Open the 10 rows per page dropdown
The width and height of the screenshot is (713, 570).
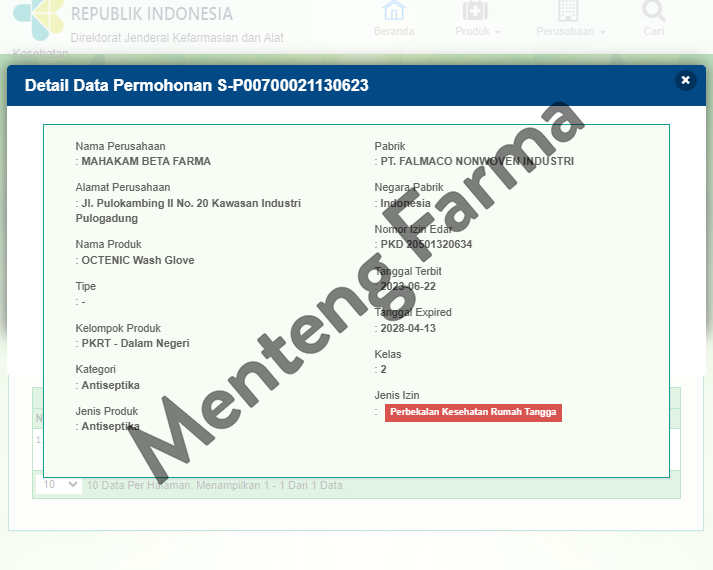pyautogui.click(x=59, y=485)
